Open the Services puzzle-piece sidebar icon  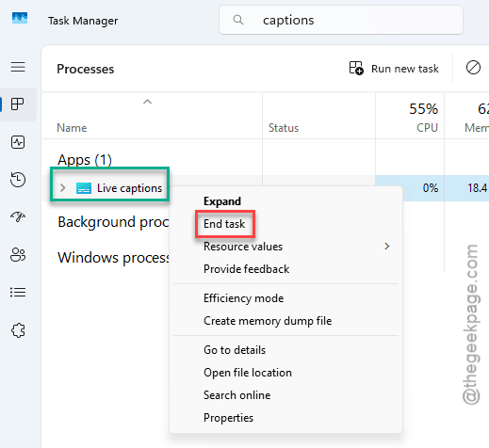pos(18,330)
